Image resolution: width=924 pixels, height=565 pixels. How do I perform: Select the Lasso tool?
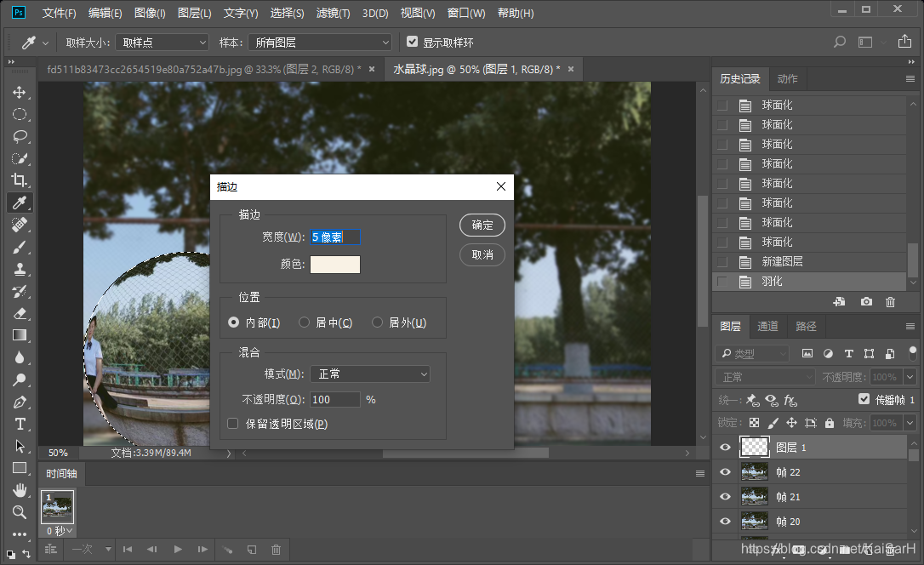(20, 137)
